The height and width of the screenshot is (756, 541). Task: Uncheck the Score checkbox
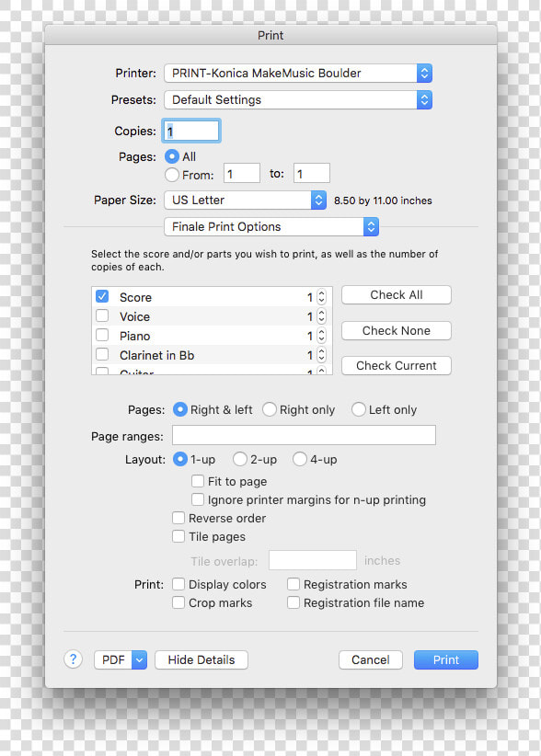pyautogui.click(x=102, y=296)
